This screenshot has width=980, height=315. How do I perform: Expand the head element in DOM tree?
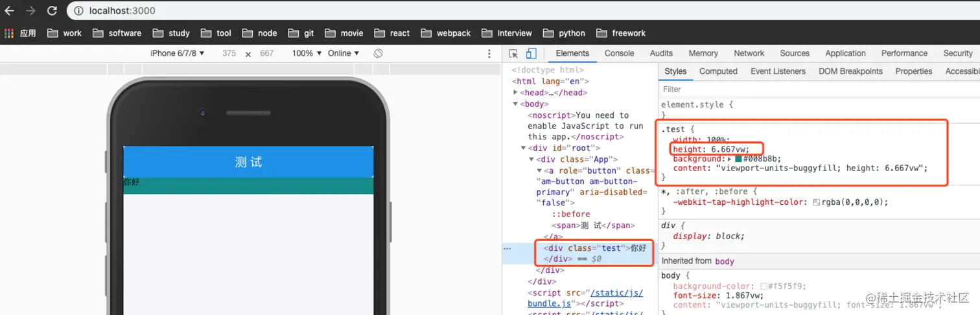pyautogui.click(x=516, y=93)
